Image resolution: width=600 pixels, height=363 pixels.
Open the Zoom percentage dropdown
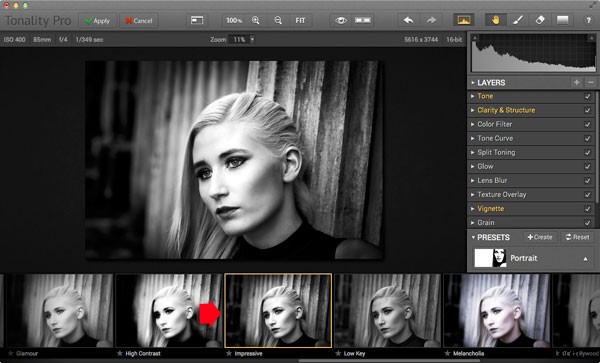(252, 39)
